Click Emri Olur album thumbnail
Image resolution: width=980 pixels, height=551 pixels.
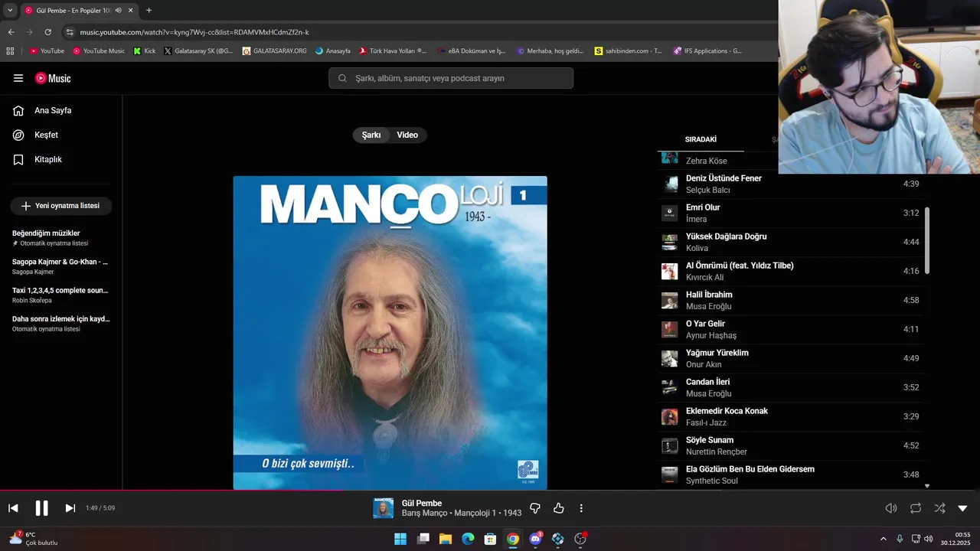670,213
